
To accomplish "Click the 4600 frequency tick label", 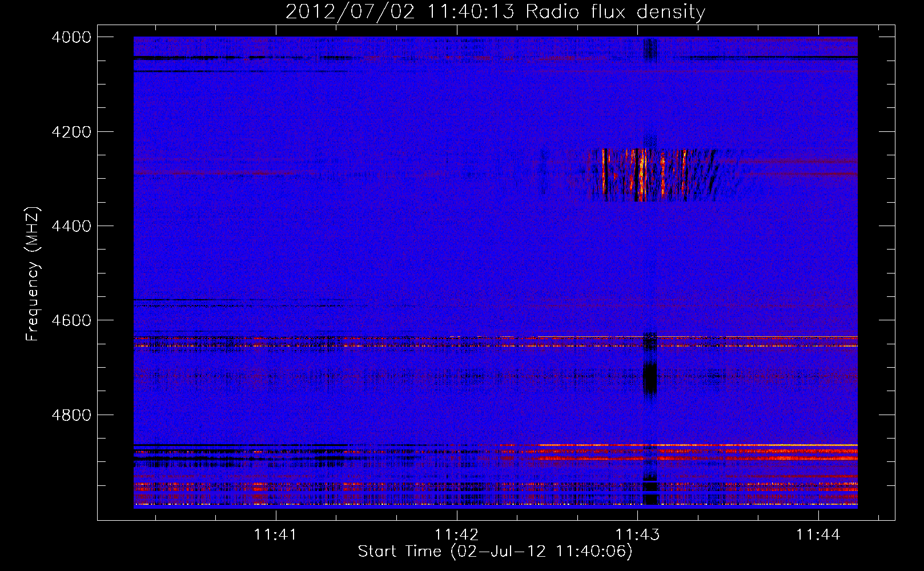I will pyautogui.click(x=71, y=320).
